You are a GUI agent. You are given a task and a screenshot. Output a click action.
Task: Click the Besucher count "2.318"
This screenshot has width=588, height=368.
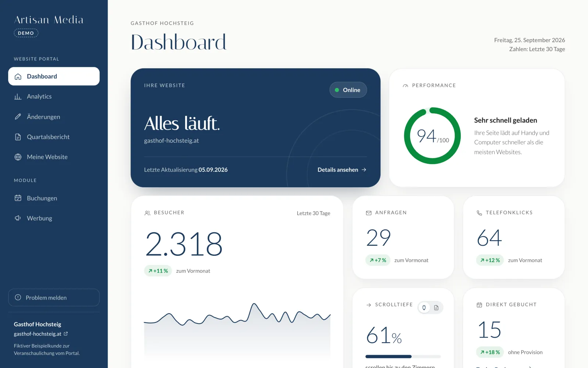(184, 244)
